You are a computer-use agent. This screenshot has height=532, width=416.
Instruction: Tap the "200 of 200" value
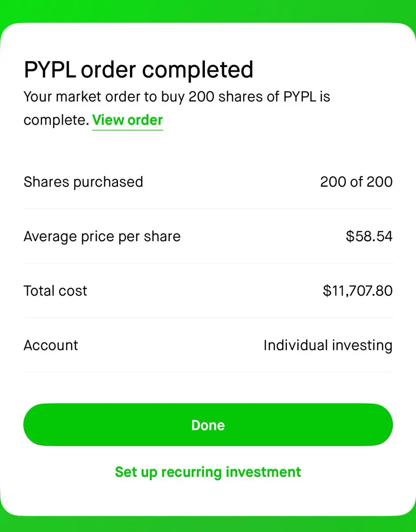pyautogui.click(x=356, y=182)
